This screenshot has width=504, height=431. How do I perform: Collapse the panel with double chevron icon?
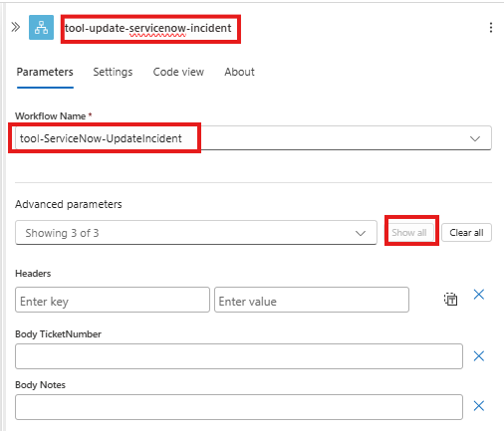click(15, 27)
